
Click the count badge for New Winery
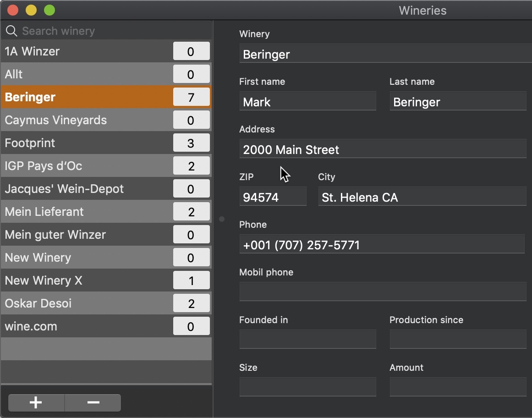tap(192, 258)
